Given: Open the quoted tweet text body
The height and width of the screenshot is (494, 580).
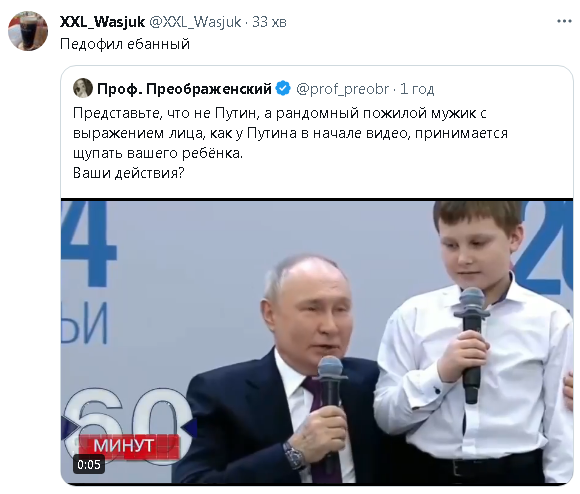Looking at the screenshot, I should coord(290,143).
